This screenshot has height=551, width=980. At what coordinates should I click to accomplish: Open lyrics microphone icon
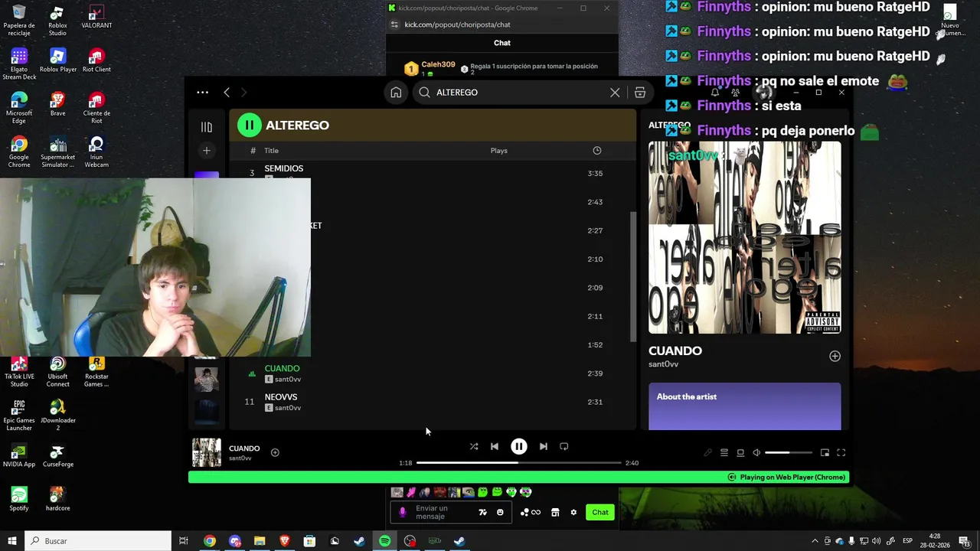[x=707, y=452]
